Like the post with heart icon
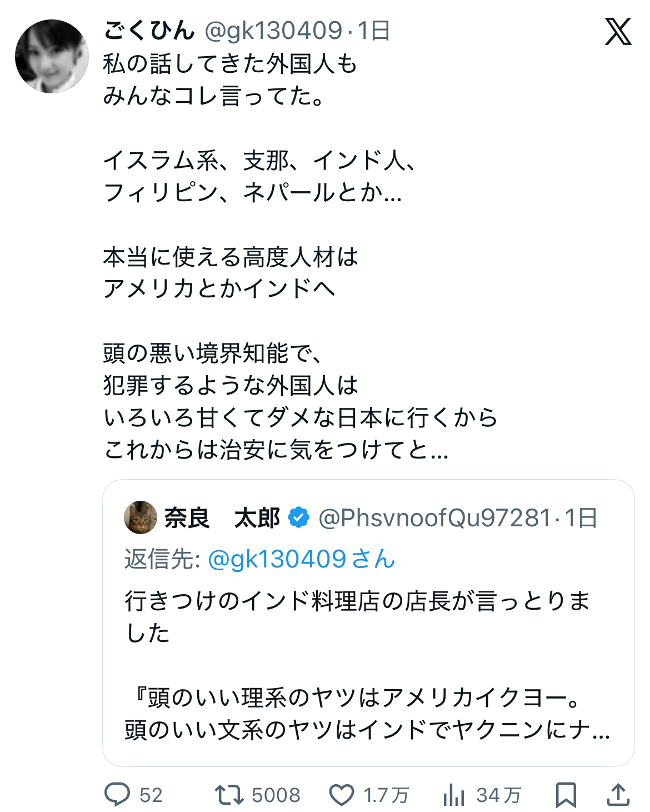 click(x=342, y=795)
